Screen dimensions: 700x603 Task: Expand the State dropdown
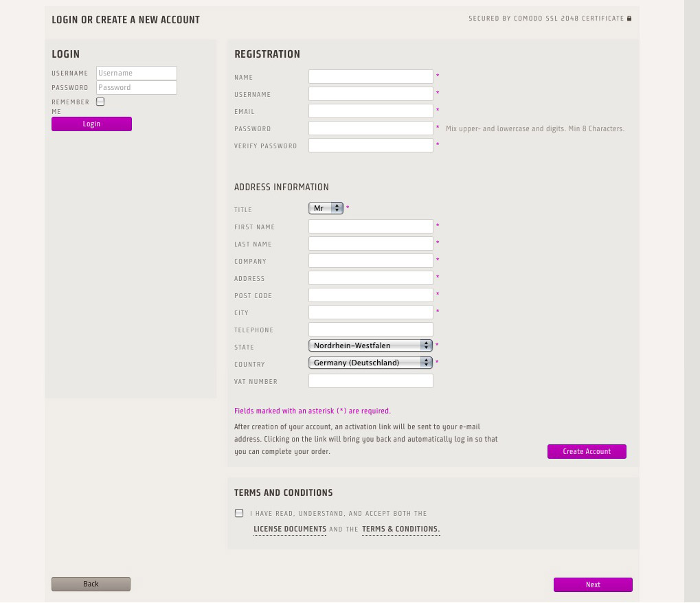[x=370, y=345]
